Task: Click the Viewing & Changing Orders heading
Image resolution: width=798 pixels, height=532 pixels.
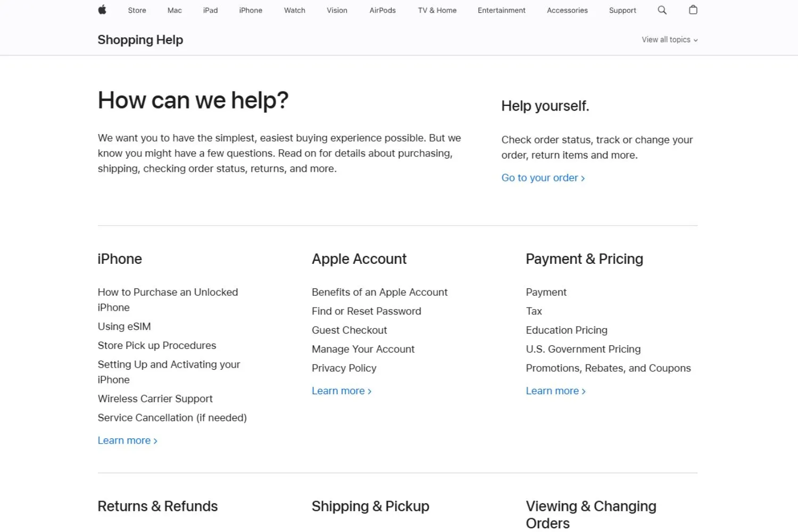Action: pyautogui.click(x=591, y=514)
